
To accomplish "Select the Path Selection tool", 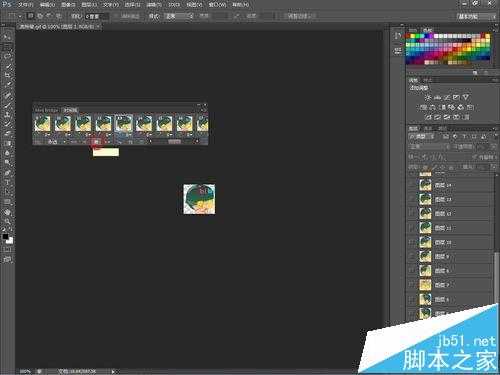I will coord(7,193).
